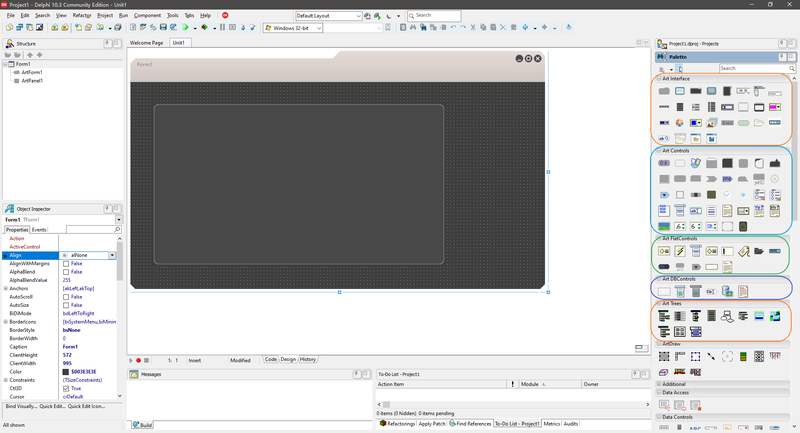Select the image pictures component in Art Interface
The image size is (800, 433).
(x=711, y=123)
